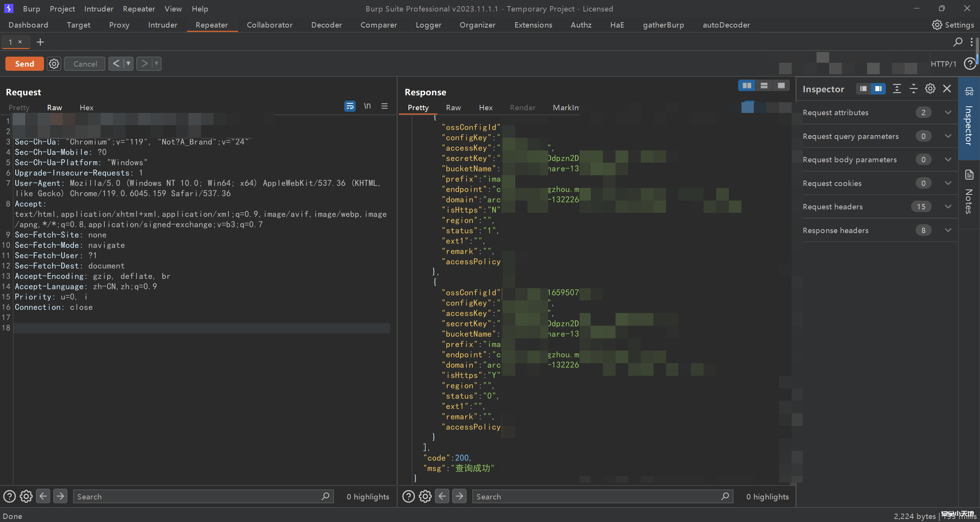Expand Response headers section chevron
This screenshot has height=522, width=980.
(948, 230)
